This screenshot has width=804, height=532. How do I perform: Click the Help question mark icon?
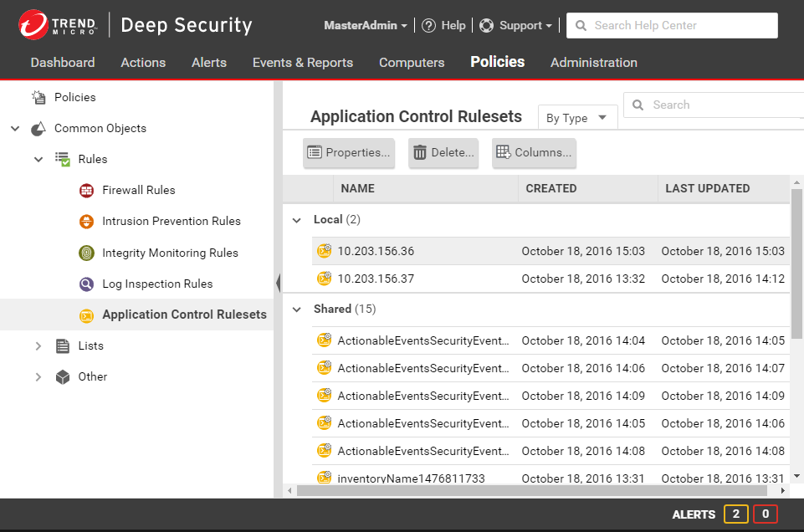coord(429,26)
